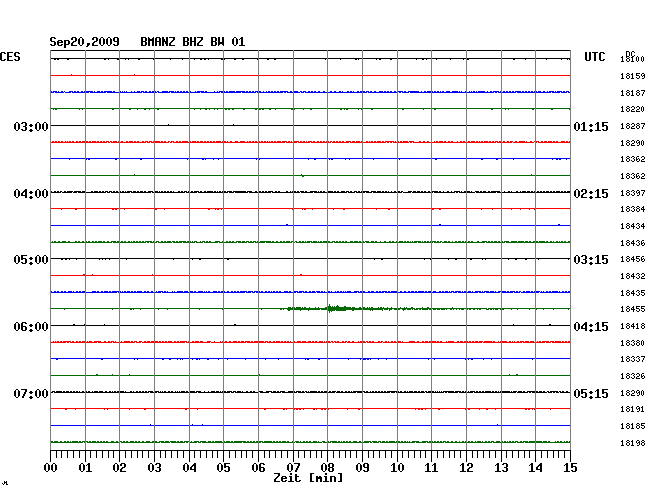The width and height of the screenshot is (650, 494).
Task: Click the 04 minute axis label
Action: coord(189,468)
